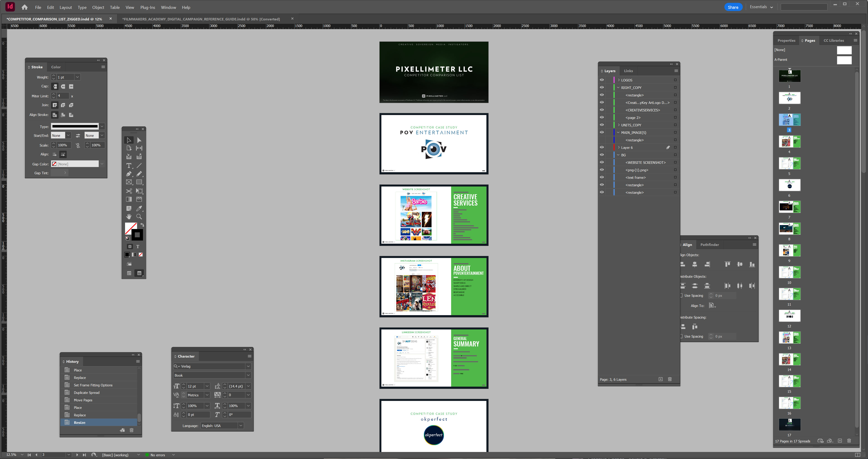Screen dimensions: 868x459
Task: Switch to FILMMAKERS_ACADEMY document tab
Action: tap(201, 19)
